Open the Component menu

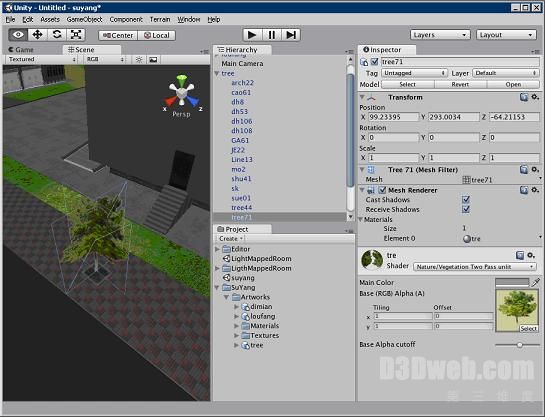pyautogui.click(x=126, y=19)
